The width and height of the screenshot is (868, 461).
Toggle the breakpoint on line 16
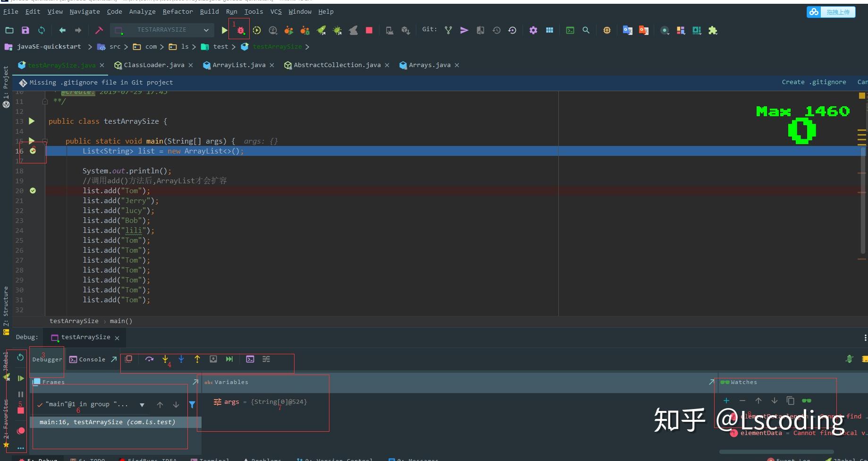[33, 151]
